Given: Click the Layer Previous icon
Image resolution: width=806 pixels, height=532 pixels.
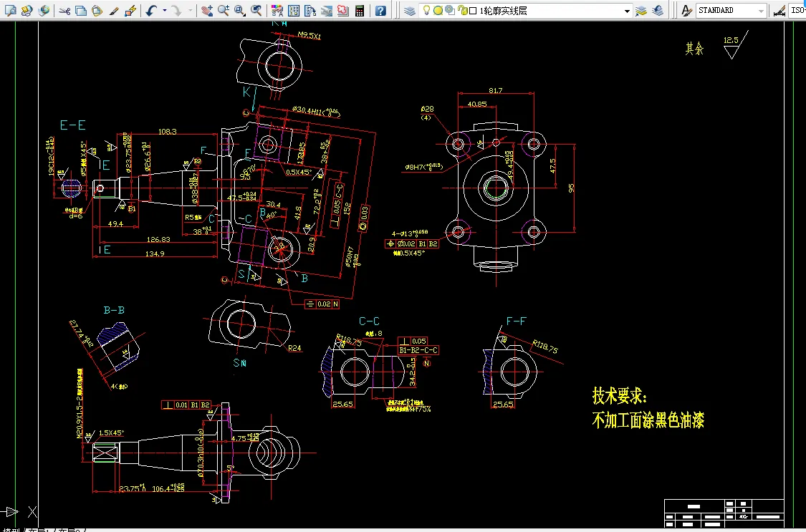Looking at the screenshot, I should coord(658,10).
